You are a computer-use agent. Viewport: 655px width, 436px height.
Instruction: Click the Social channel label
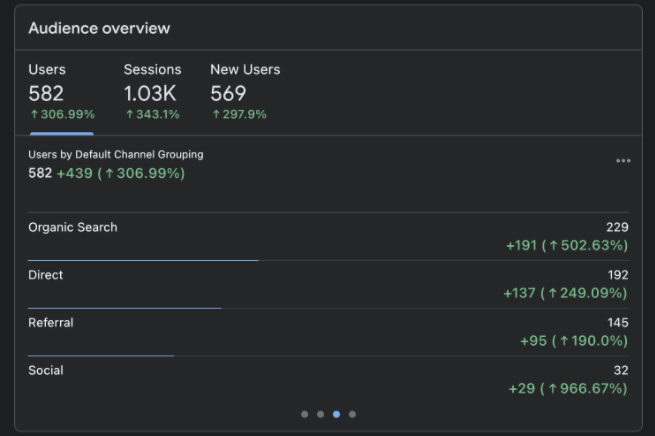[x=46, y=370]
